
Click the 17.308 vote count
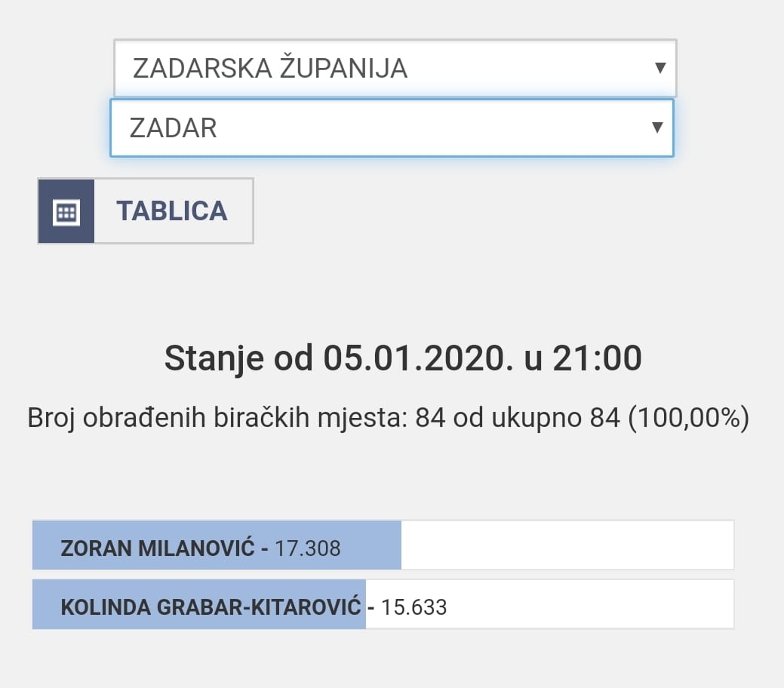(308, 548)
